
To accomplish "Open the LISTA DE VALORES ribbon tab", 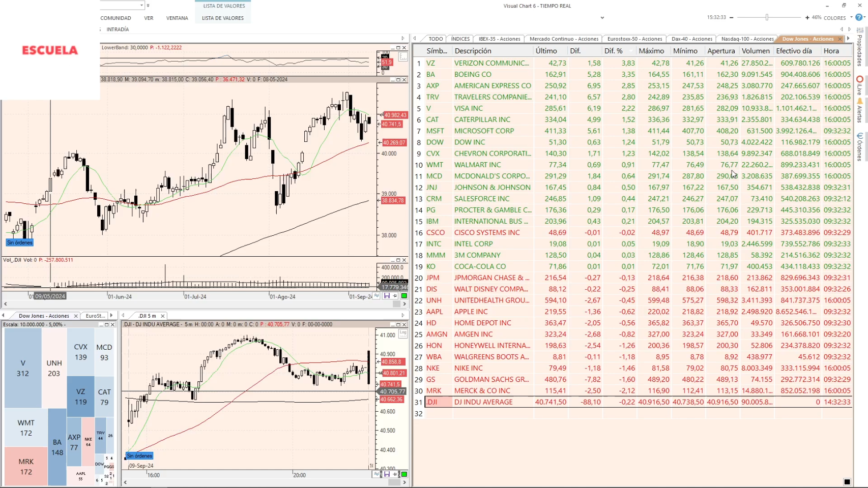I will [x=223, y=18].
